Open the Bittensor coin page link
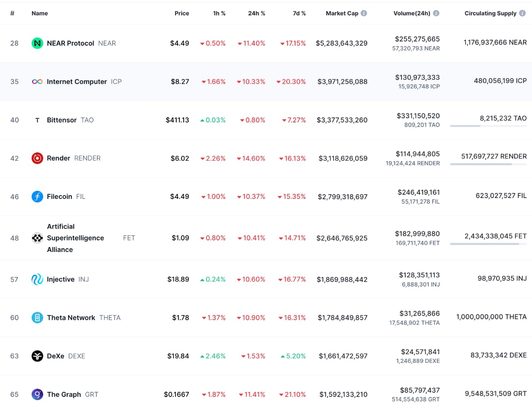Screen dimensions: 532x404 62,120
